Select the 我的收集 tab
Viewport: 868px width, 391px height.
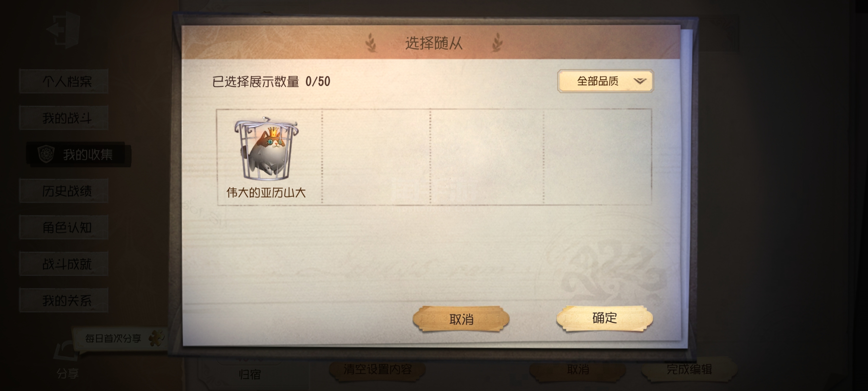pos(79,154)
